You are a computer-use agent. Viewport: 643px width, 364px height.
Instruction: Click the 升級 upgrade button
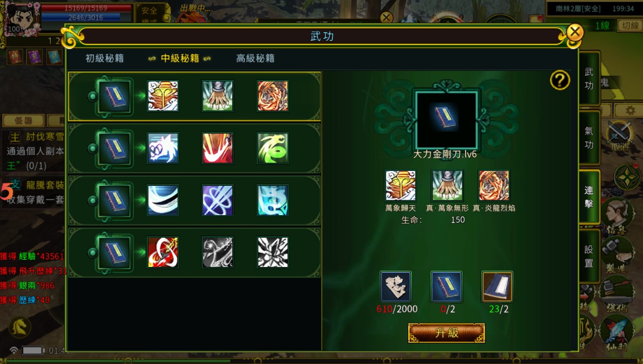447,333
